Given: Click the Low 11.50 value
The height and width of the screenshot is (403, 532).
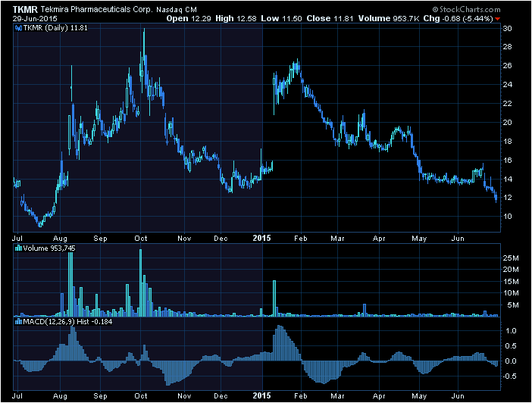Looking at the screenshot, I should [x=281, y=19].
